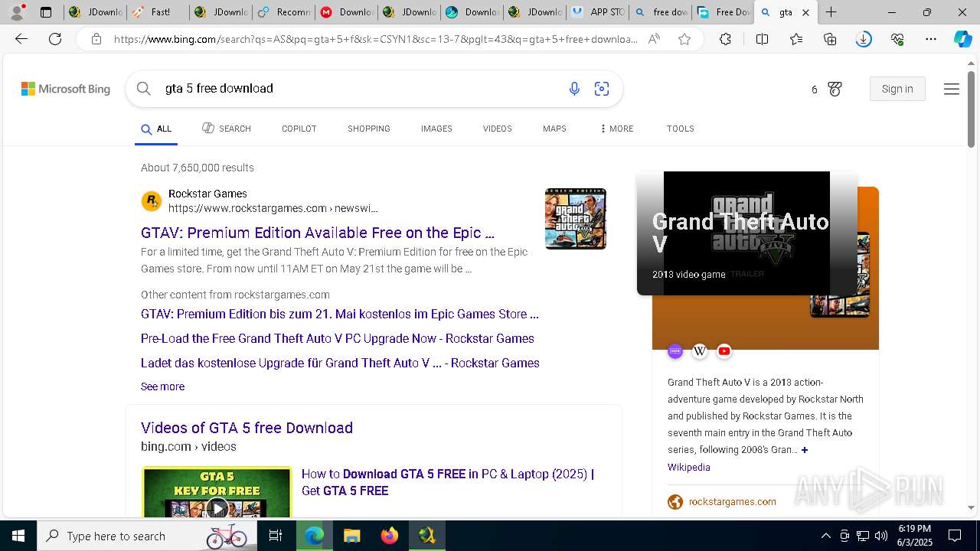The height and width of the screenshot is (551, 980).
Task: Open Videos of GTA 5 free Download
Action: (x=247, y=428)
